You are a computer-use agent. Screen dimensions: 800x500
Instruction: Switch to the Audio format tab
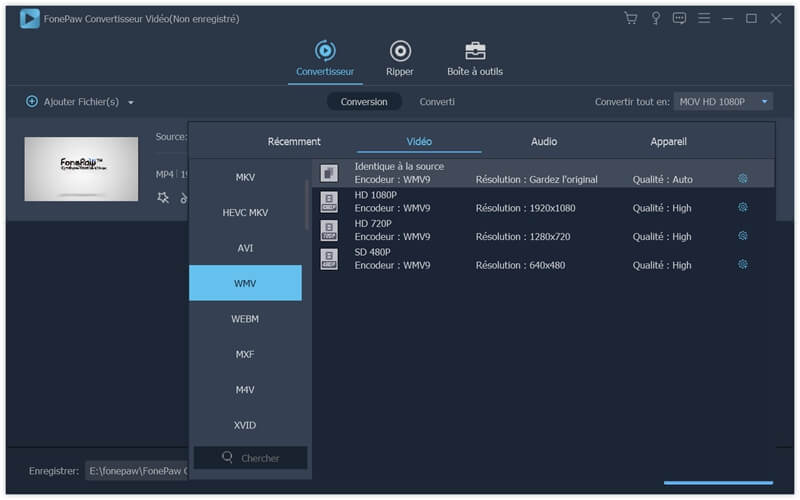[x=544, y=141]
